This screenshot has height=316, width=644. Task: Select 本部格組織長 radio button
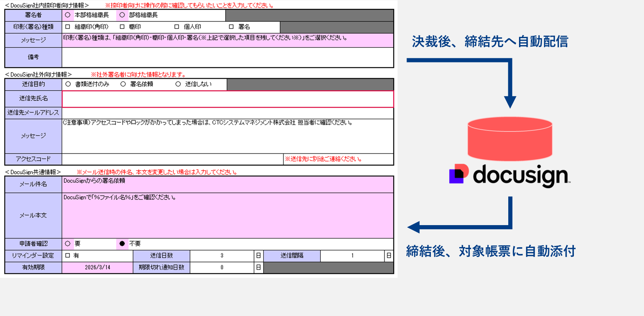pyautogui.click(x=68, y=15)
